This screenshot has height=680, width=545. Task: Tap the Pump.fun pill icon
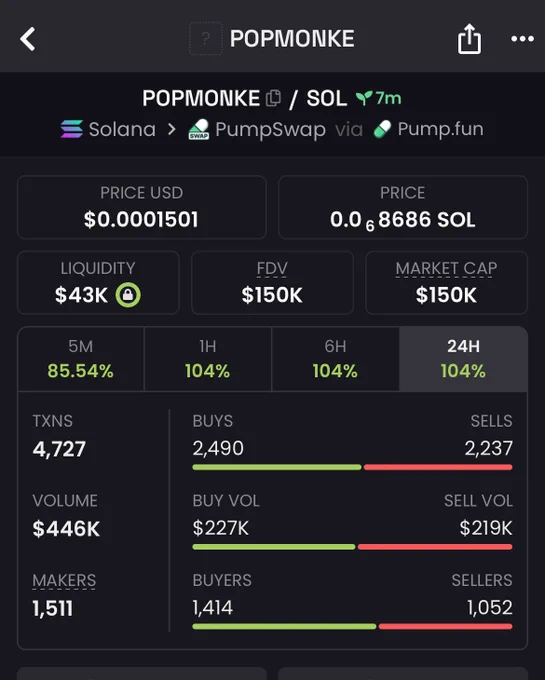pos(382,129)
